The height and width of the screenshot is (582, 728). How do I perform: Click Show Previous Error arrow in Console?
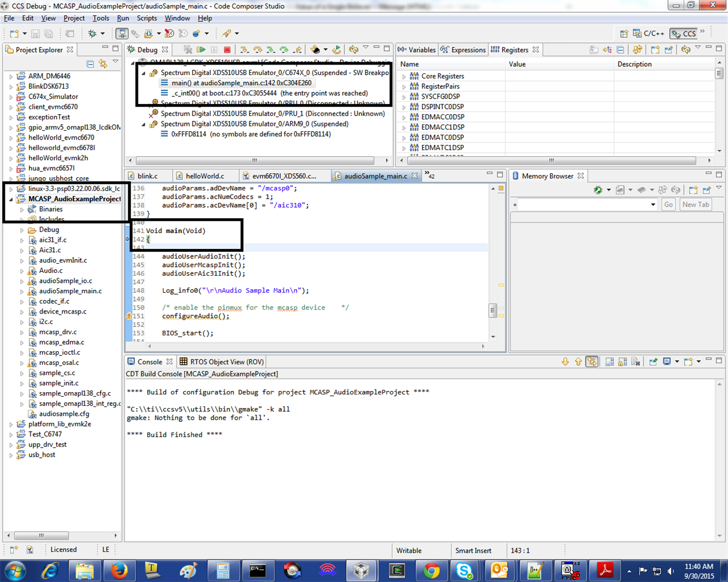(x=578, y=362)
